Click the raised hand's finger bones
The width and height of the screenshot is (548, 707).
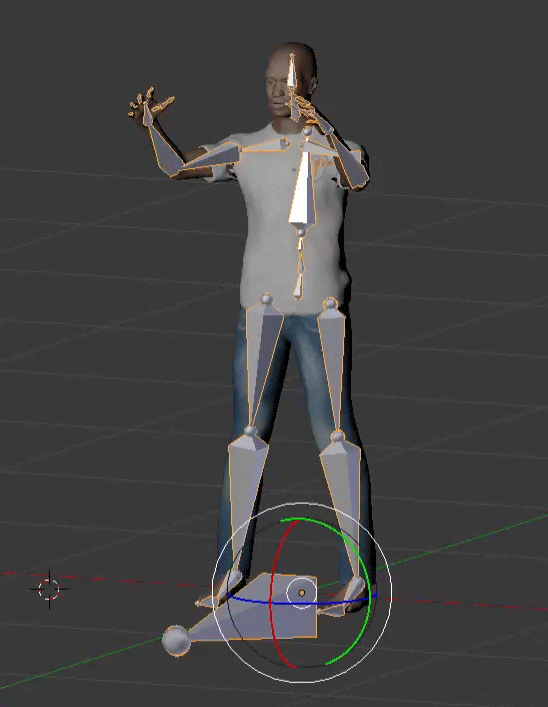coord(150,103)
